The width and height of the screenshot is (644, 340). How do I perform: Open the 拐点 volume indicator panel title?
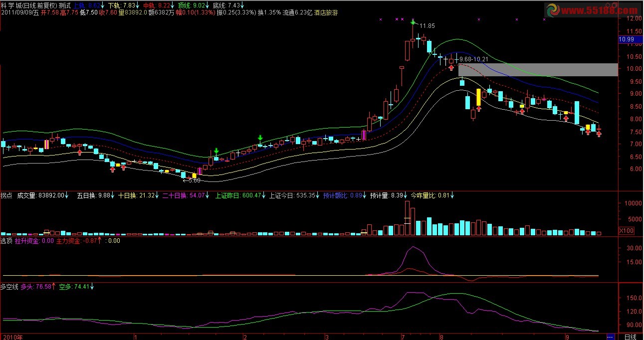click(x=6, y=196)
